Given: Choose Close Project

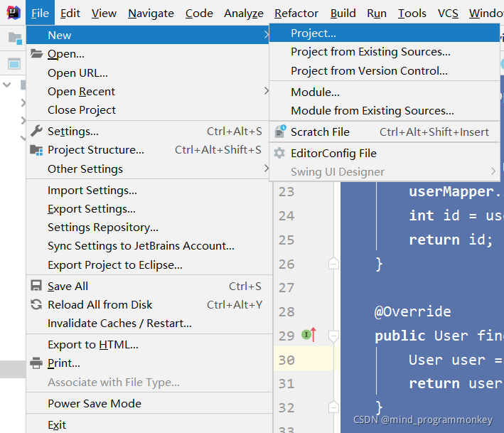Looking at the screenshot, I should click(x=148, y=110).
